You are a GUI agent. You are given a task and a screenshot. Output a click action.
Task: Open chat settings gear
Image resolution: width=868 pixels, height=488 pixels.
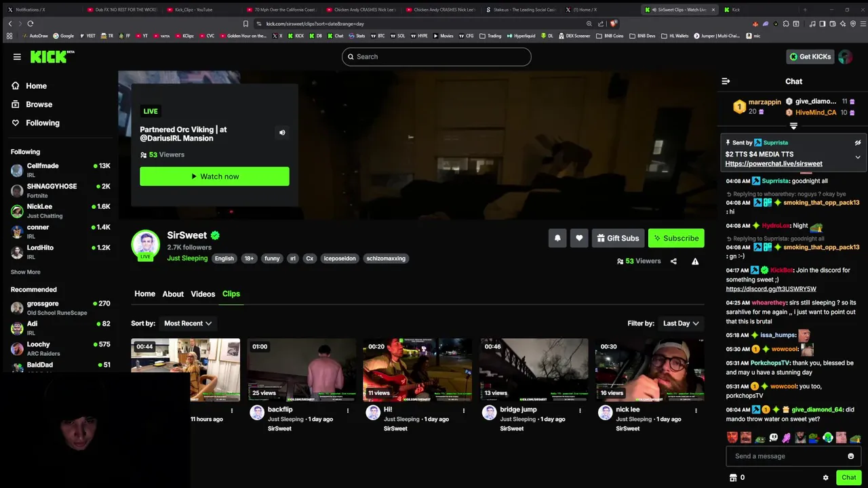tap(825, 478)
